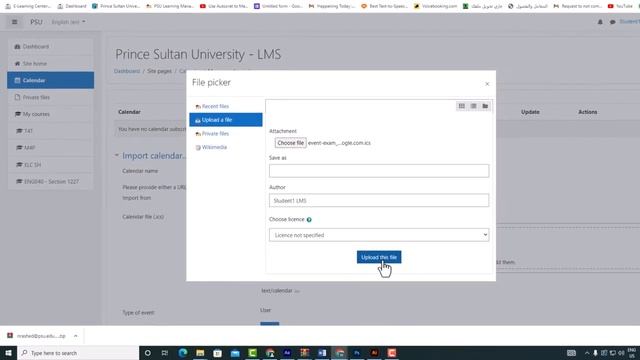Open Photoshop from taskbar
The image size is (640, 360).
357,353
